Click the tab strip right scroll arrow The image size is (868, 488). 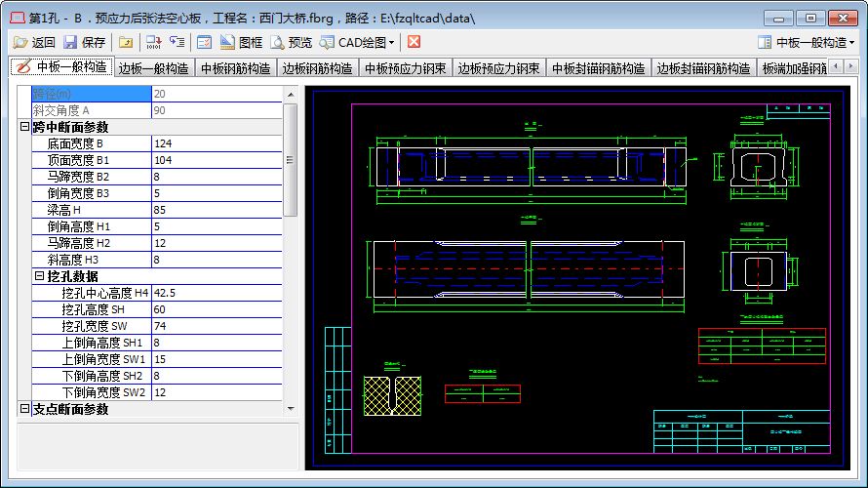(x=850, y=66)
